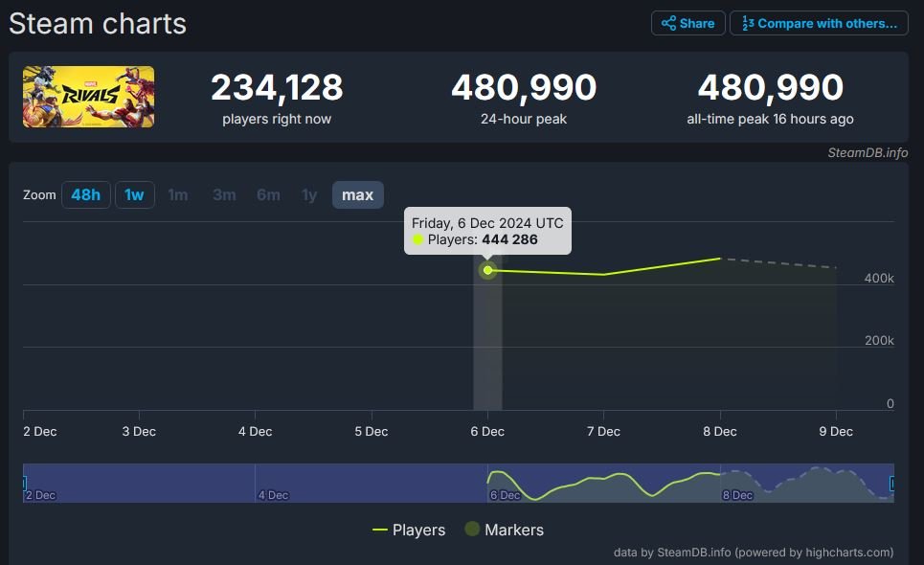Image resolution: width=924 pixels, height=565 pixels.
Task: Click the data by SteamDB.info credit text
Action: (754, 552)
